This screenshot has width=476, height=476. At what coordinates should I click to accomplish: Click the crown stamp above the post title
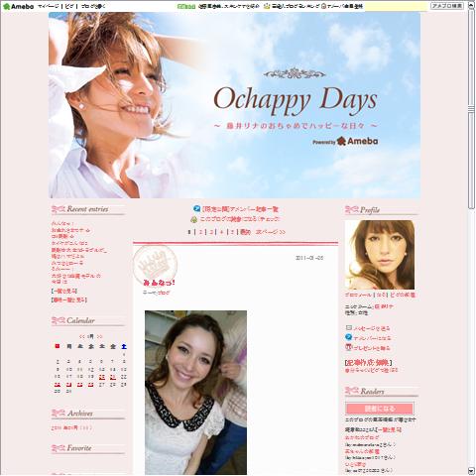click(155, 264)
